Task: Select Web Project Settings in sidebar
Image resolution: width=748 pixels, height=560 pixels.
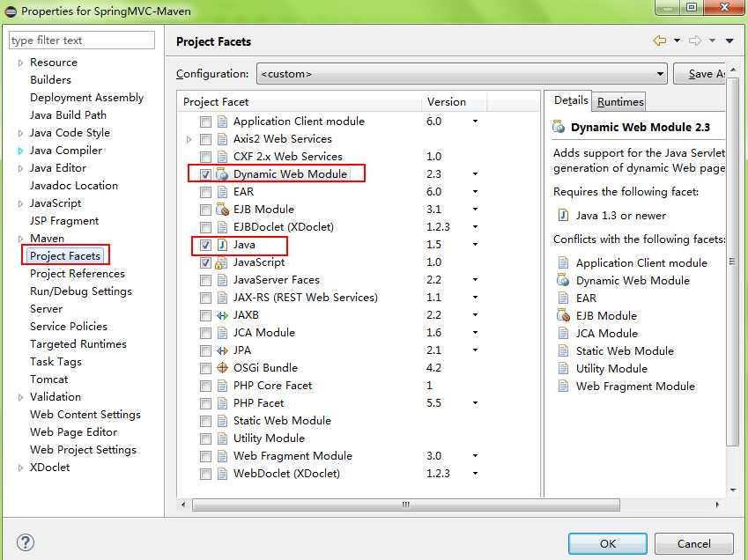Action: click(83, 450)
